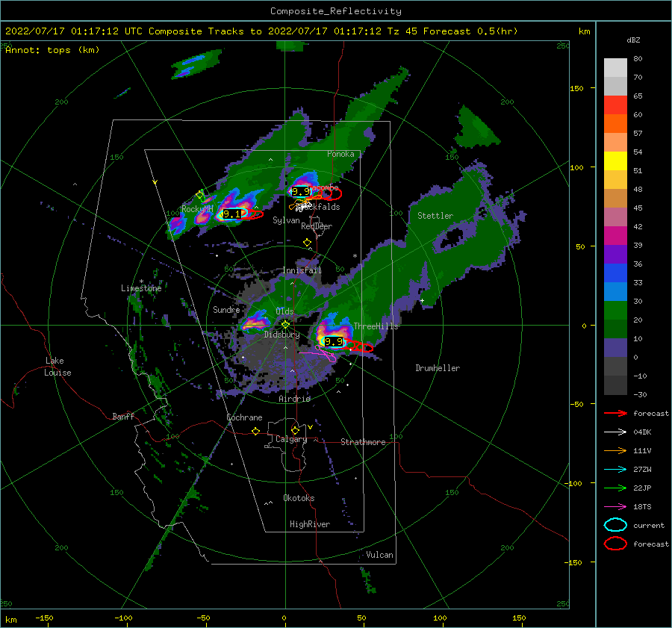Click the -150 tick on bottom axis
Viewport: 672px width, 628px height.
coord(44,618)
